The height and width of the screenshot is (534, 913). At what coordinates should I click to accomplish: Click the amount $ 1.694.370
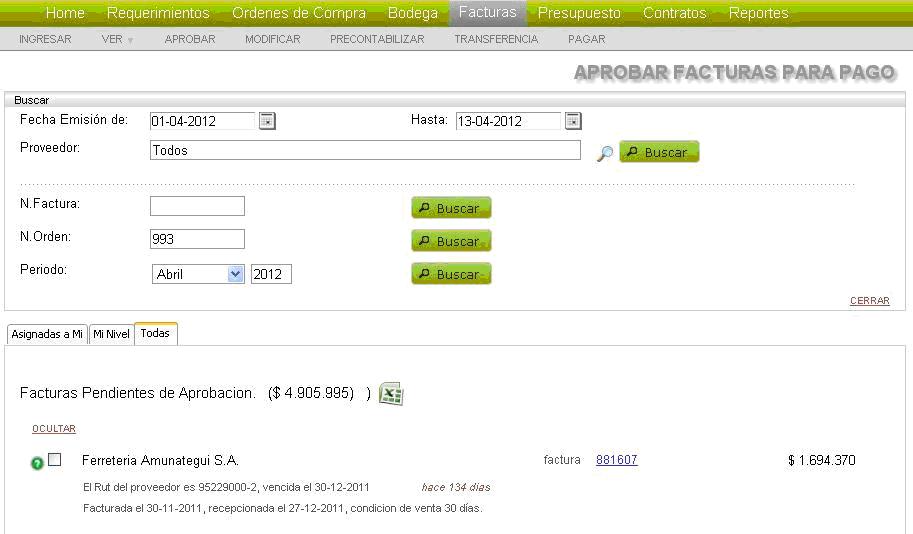pos(822,461)
